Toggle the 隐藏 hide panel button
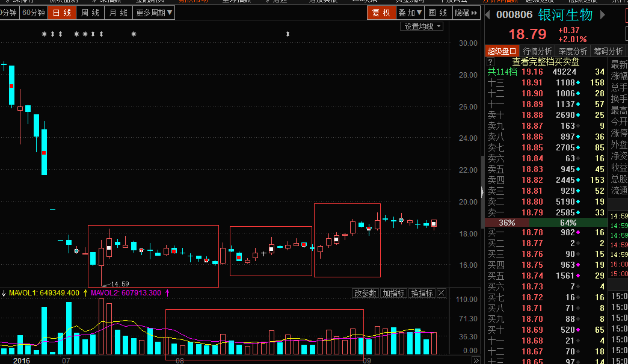The image size is (628, 364). point(466,13)
